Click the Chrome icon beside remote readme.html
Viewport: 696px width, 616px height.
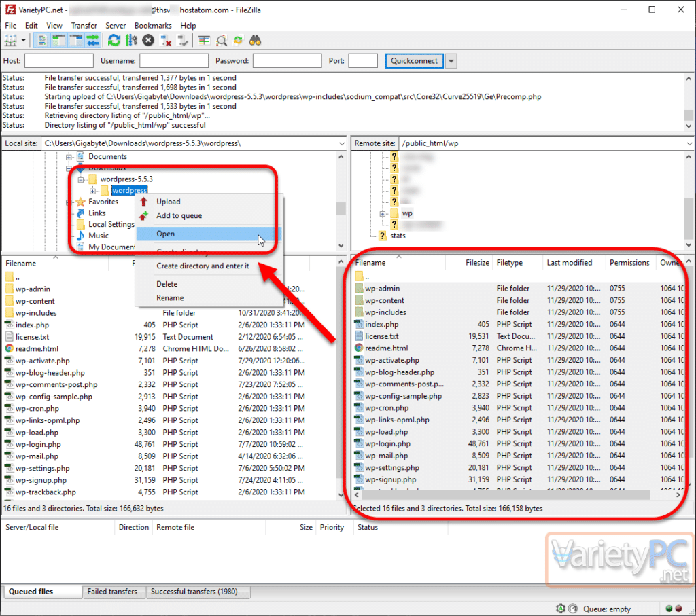pyautogui.click(x=359, y=348)
